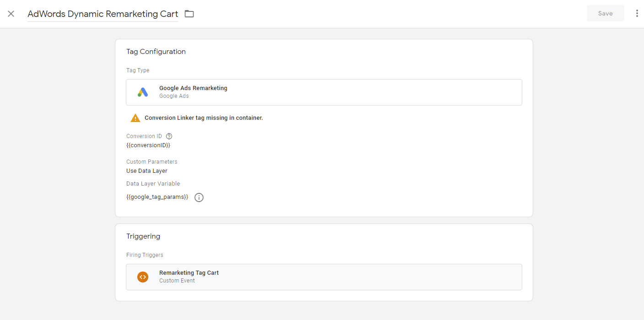Edit the tag name AdWords Dynamic Remarketing Cart
644x320 pixels.
click(x=103, y=14)
